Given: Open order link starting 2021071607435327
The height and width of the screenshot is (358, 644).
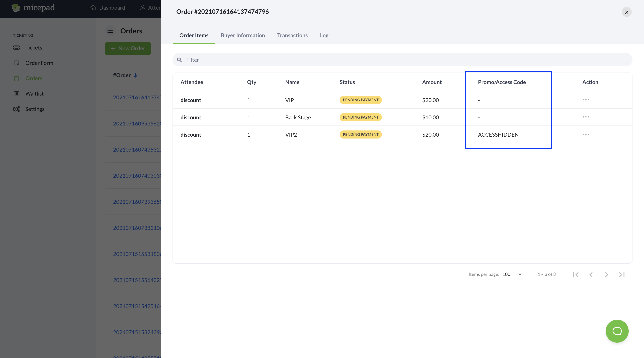Looking at the screenshot, I should (137, 149).
